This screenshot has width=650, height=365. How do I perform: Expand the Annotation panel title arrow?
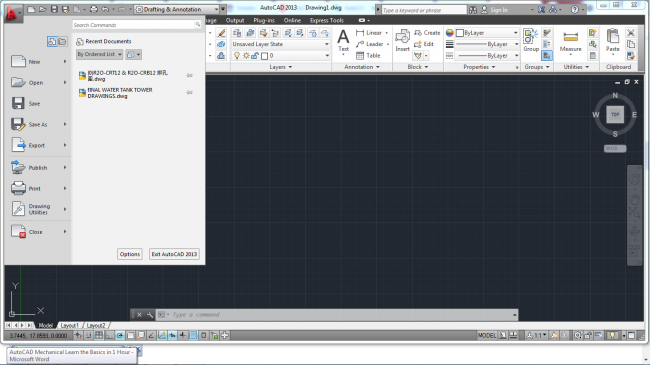378,67
